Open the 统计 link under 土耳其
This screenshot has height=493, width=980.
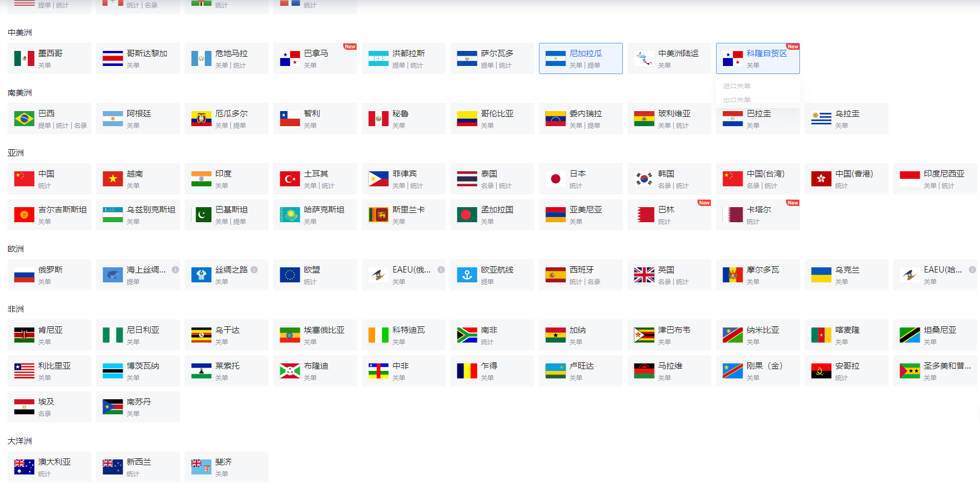click(x=328, y=186)
